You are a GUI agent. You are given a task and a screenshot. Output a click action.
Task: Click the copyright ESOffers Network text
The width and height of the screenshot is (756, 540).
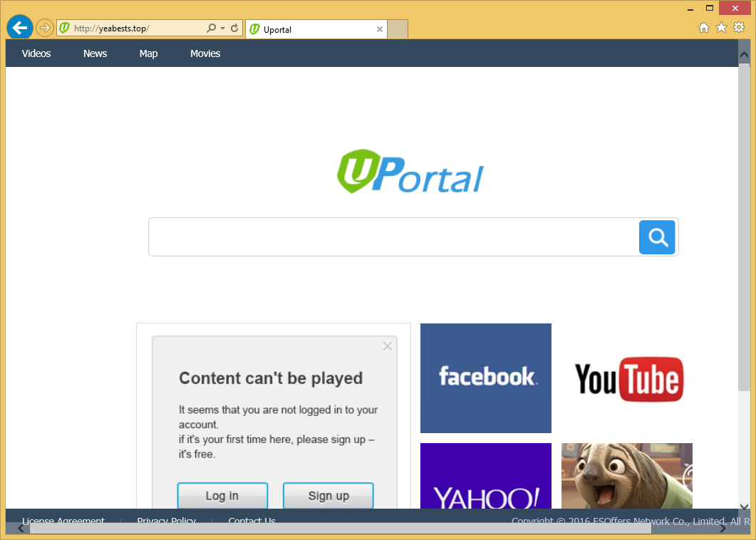631,521
